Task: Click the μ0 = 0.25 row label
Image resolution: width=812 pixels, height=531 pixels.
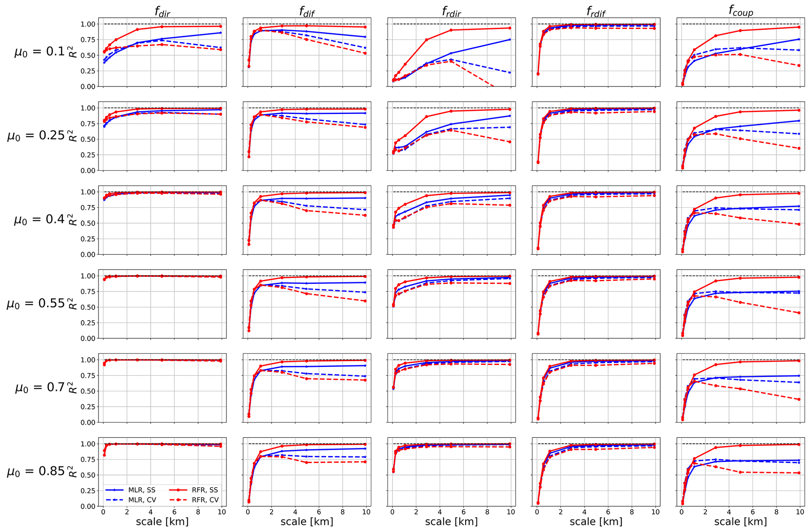Action: pyautogui.click(x=36, y=135)
